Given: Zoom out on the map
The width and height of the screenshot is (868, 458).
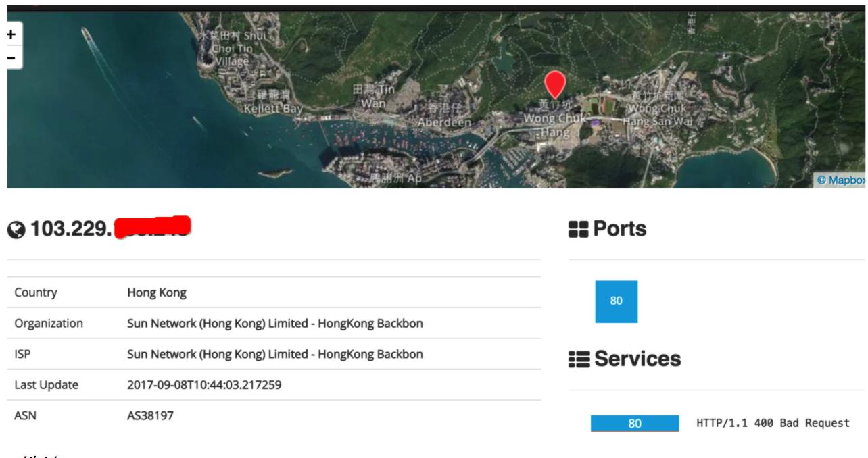Looking at the screenshot, I should pyautogui.click(x=11, y=57).
